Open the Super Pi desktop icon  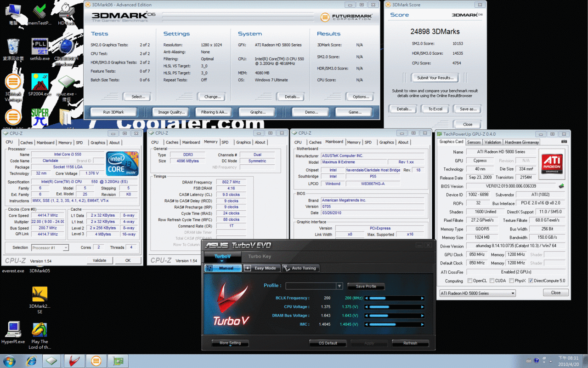coord(40,118)
